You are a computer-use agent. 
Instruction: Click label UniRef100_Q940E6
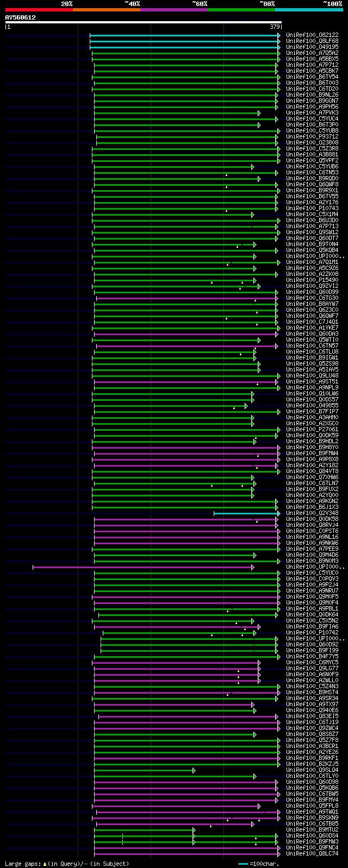312,710
